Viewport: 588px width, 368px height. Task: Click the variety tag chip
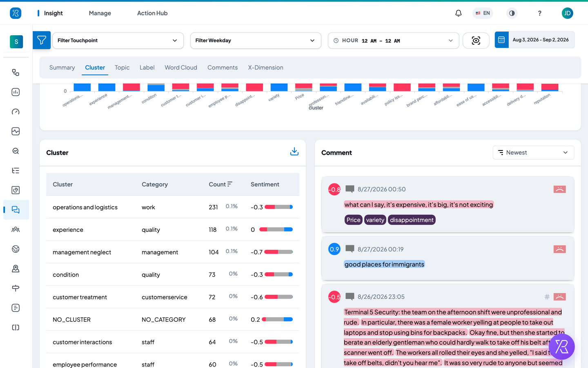click(x=375, y=220)
